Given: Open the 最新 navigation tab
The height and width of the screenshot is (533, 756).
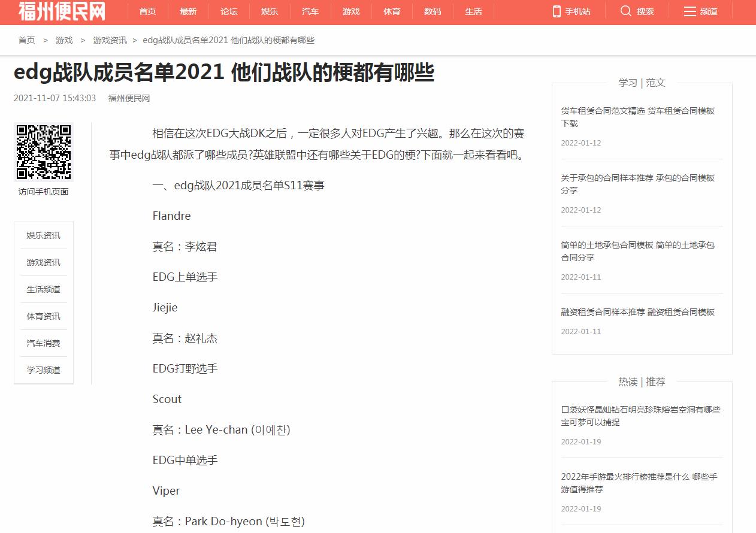Looking at the screenshot, I should pyautogui.click(x=188, y=11).
